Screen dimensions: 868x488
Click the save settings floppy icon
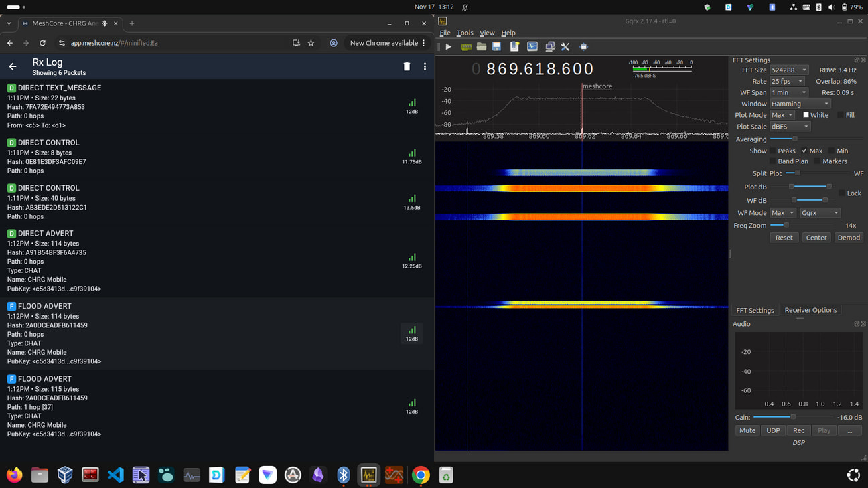496,47
